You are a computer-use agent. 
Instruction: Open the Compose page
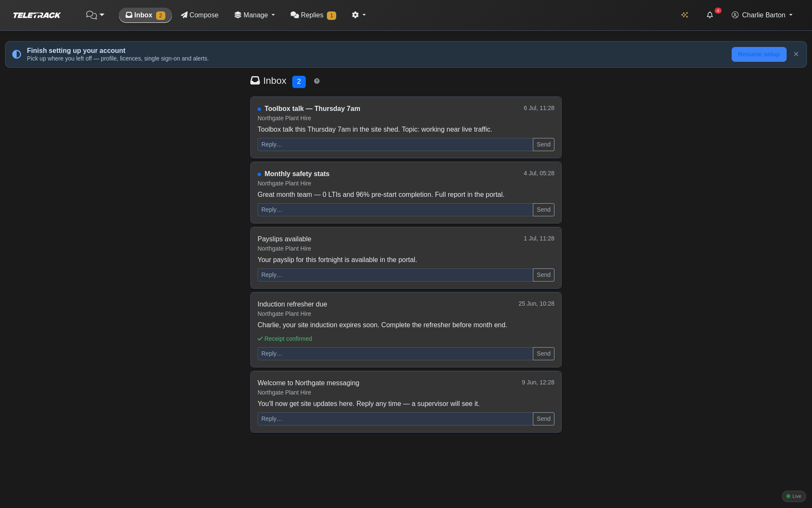200,15
